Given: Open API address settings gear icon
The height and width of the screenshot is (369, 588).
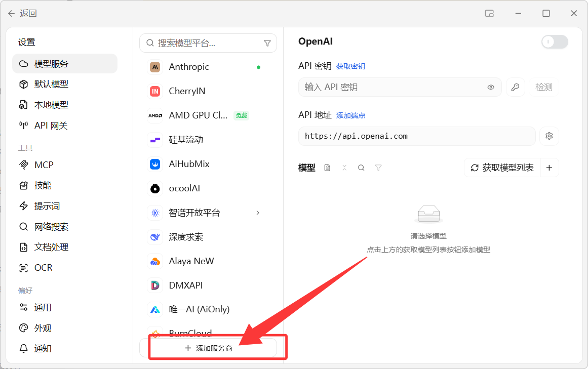Looking at the screenshot, I should (549, 136).
